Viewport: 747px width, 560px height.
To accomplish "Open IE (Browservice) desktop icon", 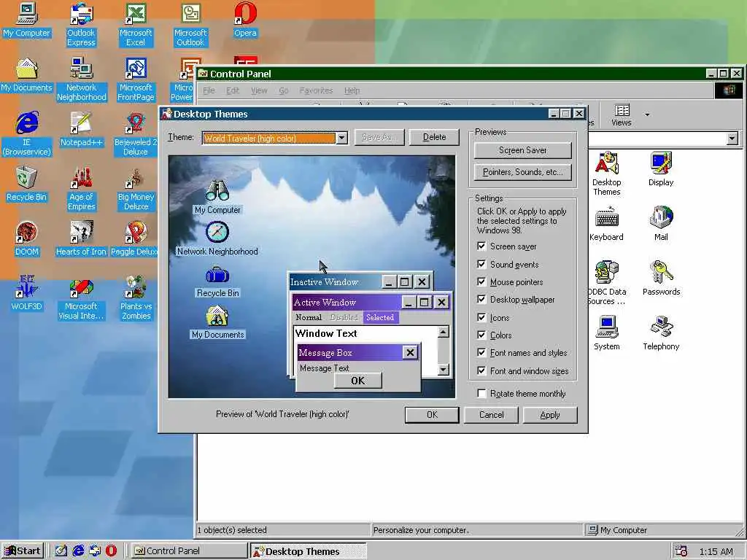I will tap(27, 134).
